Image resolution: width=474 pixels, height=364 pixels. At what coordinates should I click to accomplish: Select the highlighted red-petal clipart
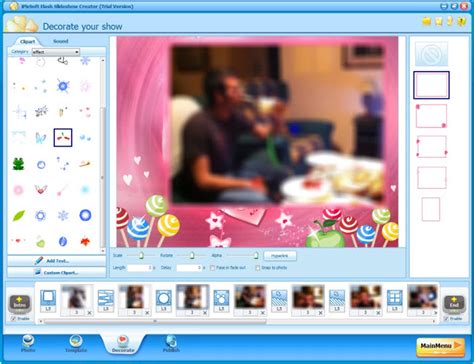[x=63, y=138]
